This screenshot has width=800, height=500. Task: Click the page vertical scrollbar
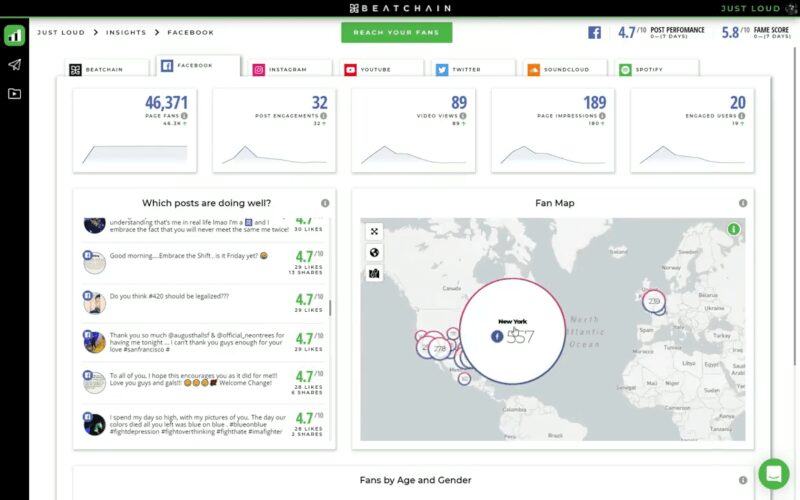[x=796, y=207]
